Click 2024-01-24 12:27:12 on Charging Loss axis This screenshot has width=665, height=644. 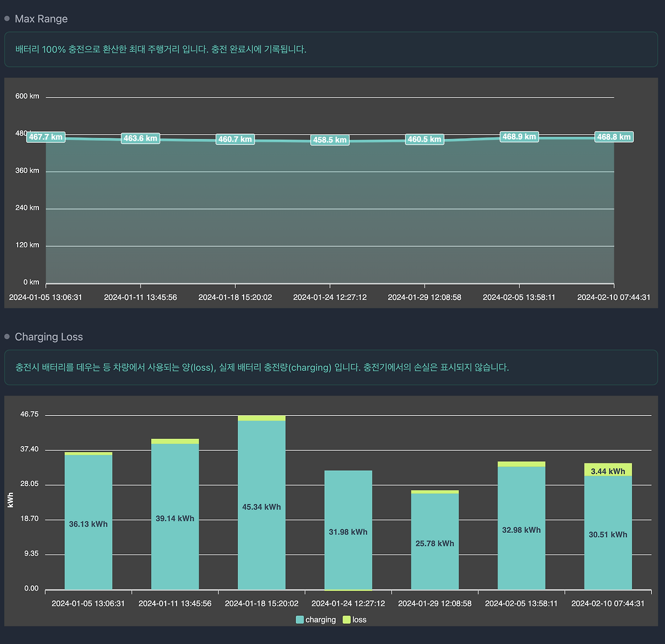point(348,603)
